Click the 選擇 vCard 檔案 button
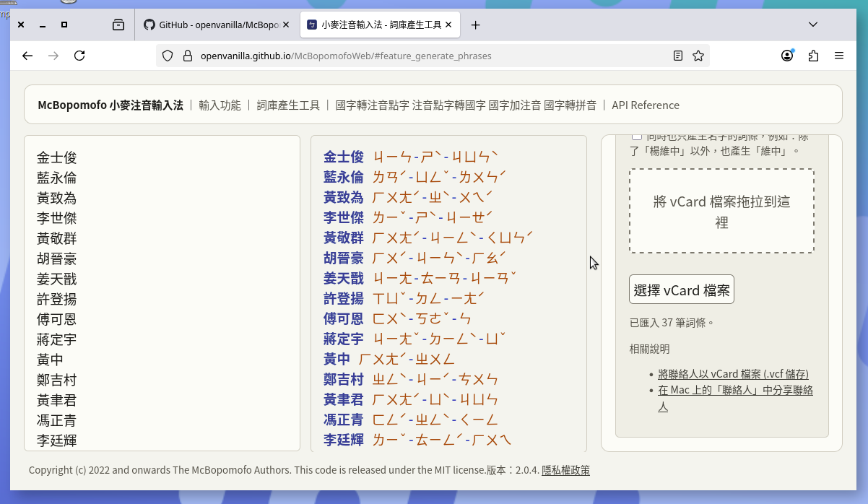Viewport: 868px width, 504px height. click(x=682, y=290)
